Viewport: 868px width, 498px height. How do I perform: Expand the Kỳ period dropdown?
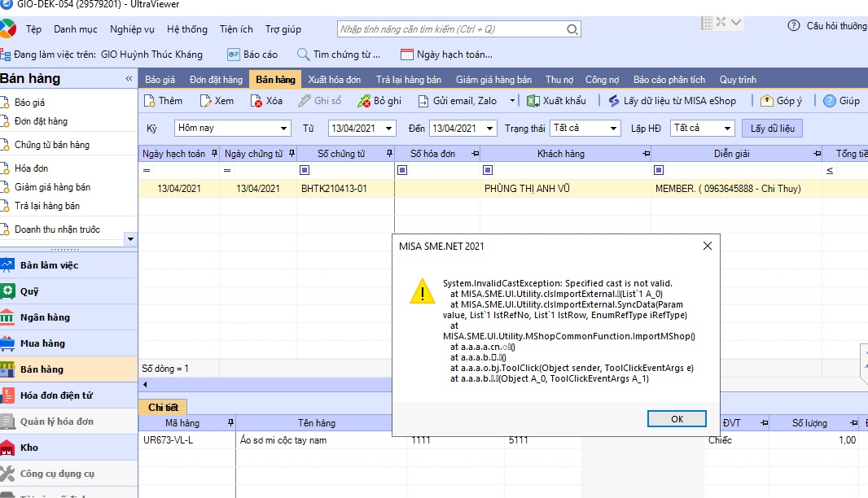coord(283,129)
